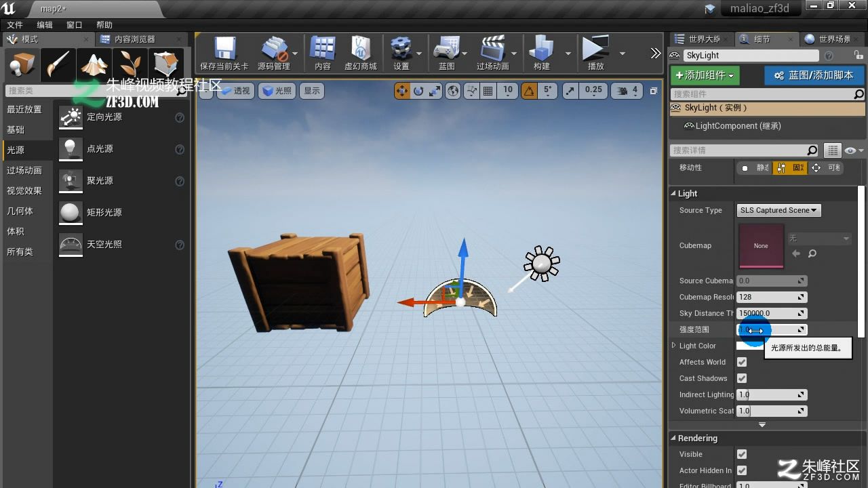Select Landscape mode icon
Screen dimensions: 868x488
point(94,64)
